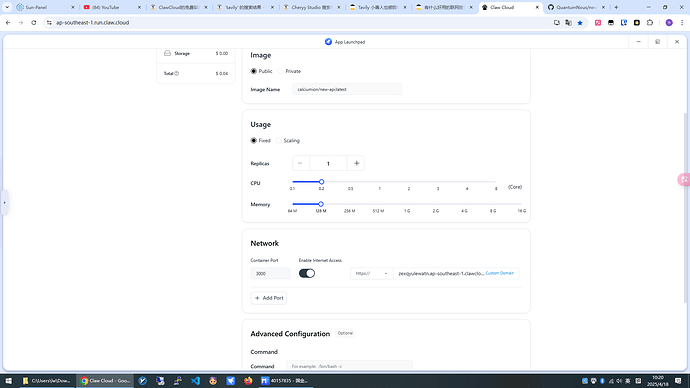
Task: Launch Firefox from the taskbar
Action: (248, 381)
